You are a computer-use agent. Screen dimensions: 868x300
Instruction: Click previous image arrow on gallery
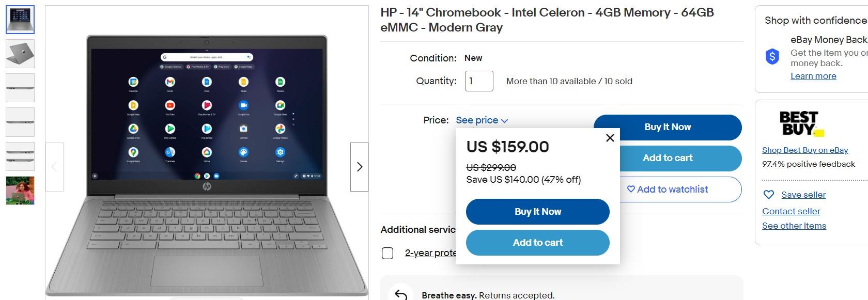[x=54, y=167]
